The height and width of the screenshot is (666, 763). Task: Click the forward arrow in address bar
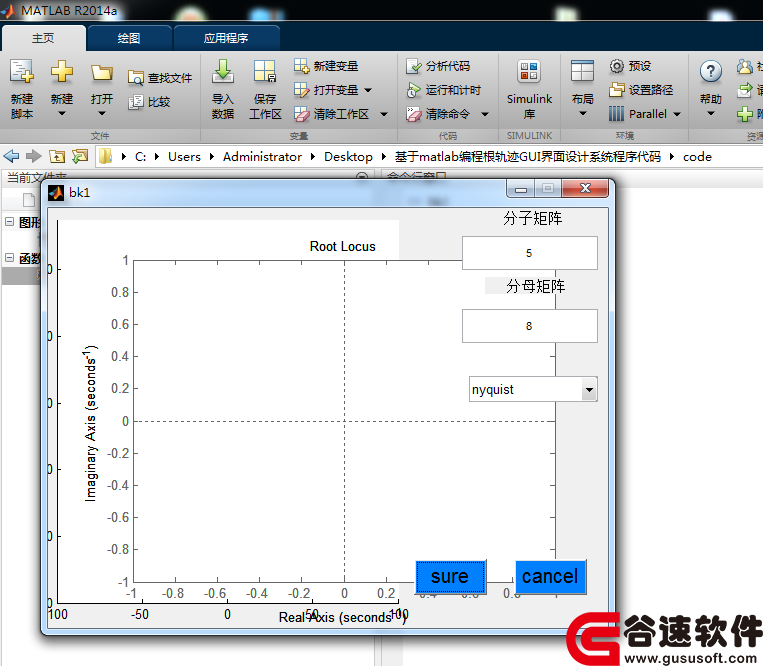click(34, 157)
